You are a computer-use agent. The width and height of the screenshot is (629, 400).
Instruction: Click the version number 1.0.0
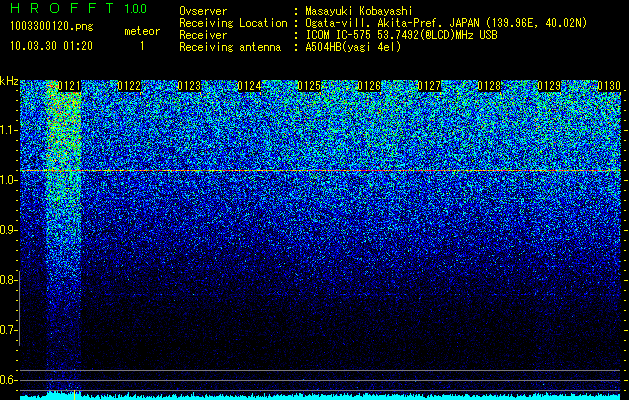click(136, 9)
